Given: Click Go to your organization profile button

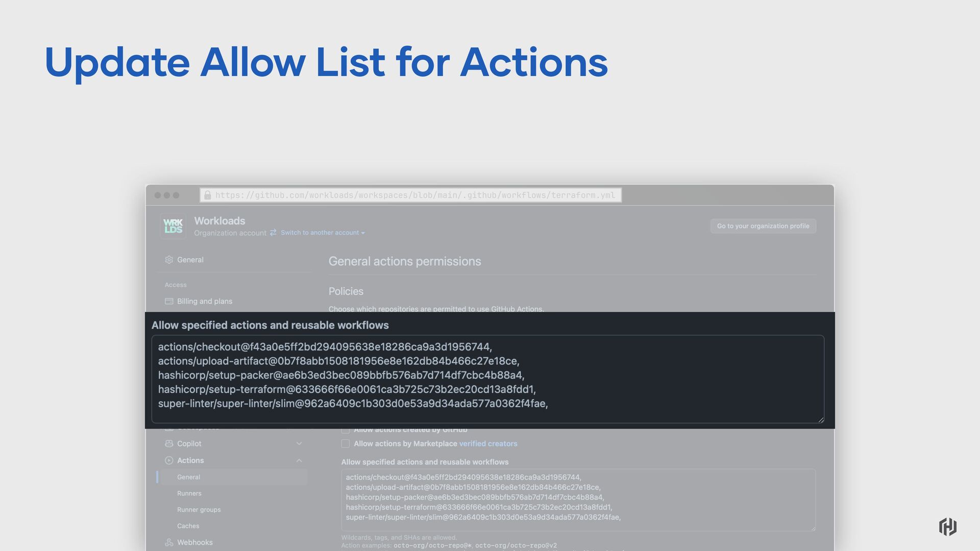Looking at the screenshot, I should point(763,226).
